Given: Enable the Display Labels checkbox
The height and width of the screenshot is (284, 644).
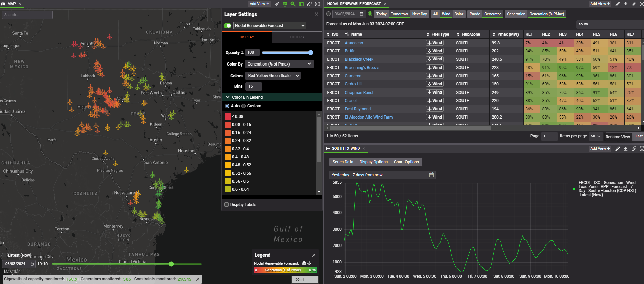Looking at the screenshot, I should (x=227, y=205).
